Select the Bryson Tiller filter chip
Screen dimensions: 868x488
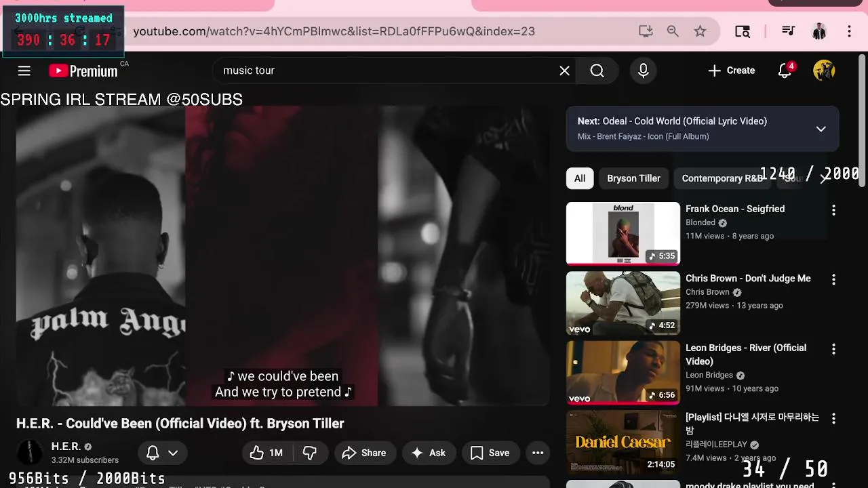[x=633, y=178]
